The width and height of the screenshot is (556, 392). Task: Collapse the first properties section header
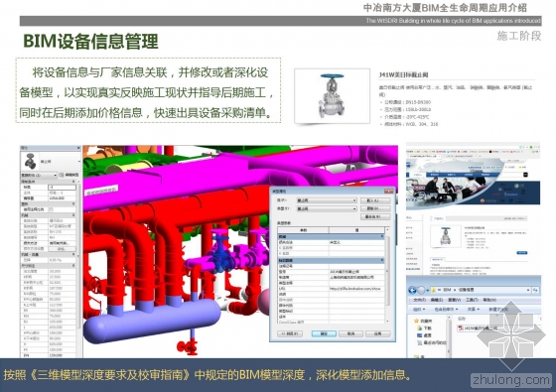click(74, 182)
